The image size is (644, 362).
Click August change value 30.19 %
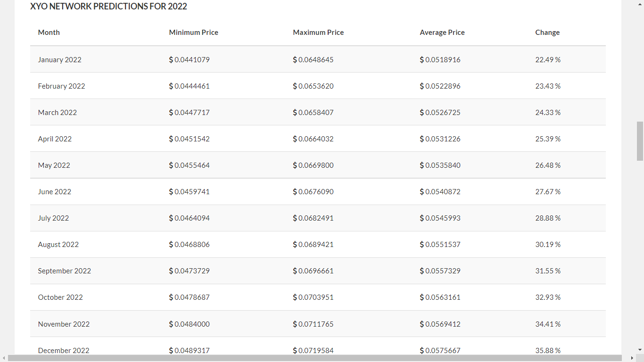point(548,245)
